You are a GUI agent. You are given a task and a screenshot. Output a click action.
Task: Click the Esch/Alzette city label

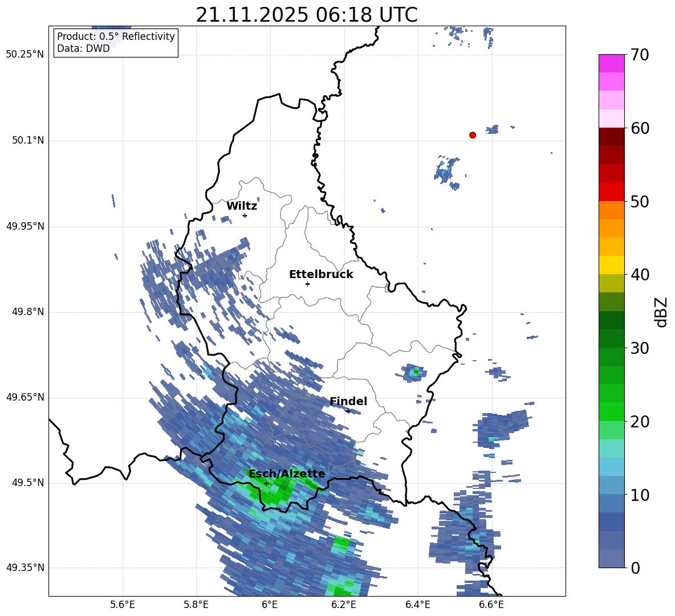pyautogui.click(x=287, y=474)
